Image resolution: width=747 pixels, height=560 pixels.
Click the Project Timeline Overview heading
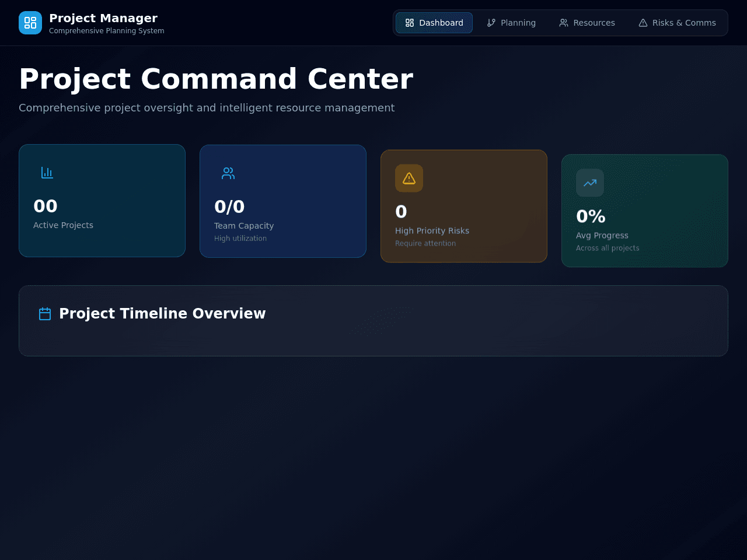point(162,313)
